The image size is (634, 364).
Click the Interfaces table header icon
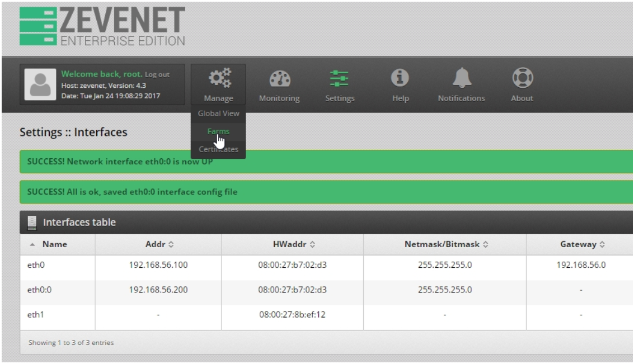point(31,223)
